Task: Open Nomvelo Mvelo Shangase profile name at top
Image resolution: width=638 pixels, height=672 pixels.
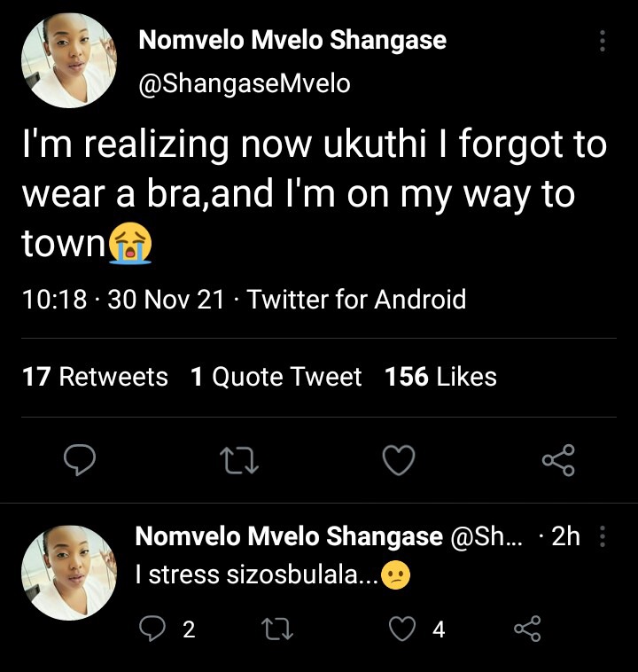Action: (x=292, y=41)
